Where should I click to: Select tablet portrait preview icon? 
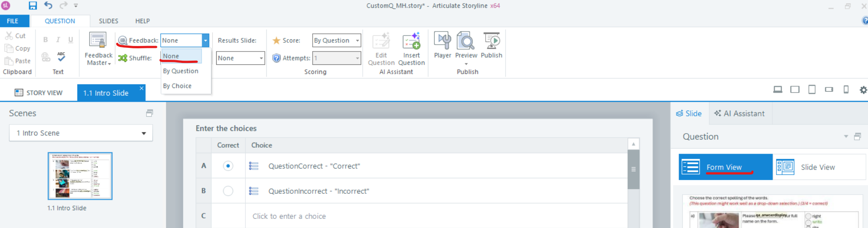pyautogui.click(x=812, y=89)
